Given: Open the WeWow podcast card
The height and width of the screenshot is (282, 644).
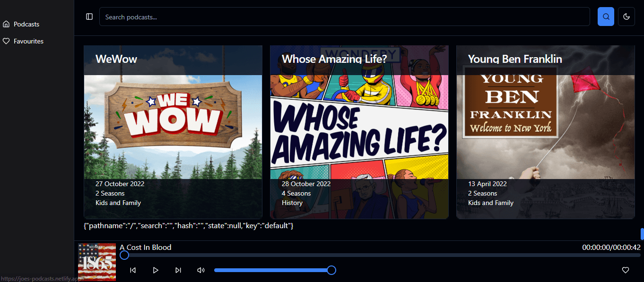Looking at the screenshot, I should [x=173, y=132].
